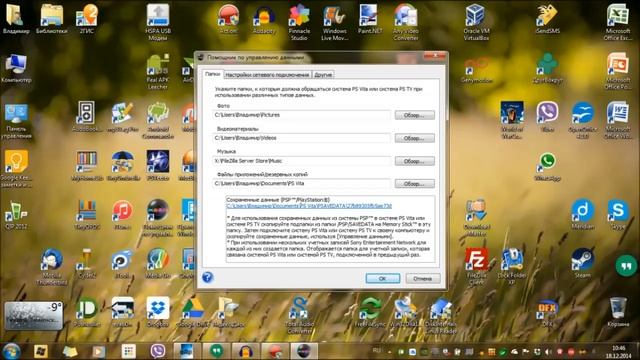Launch Oracle VM VirtualBox
The height and width of the screenshot is (360, 640).
coord(476,22)
